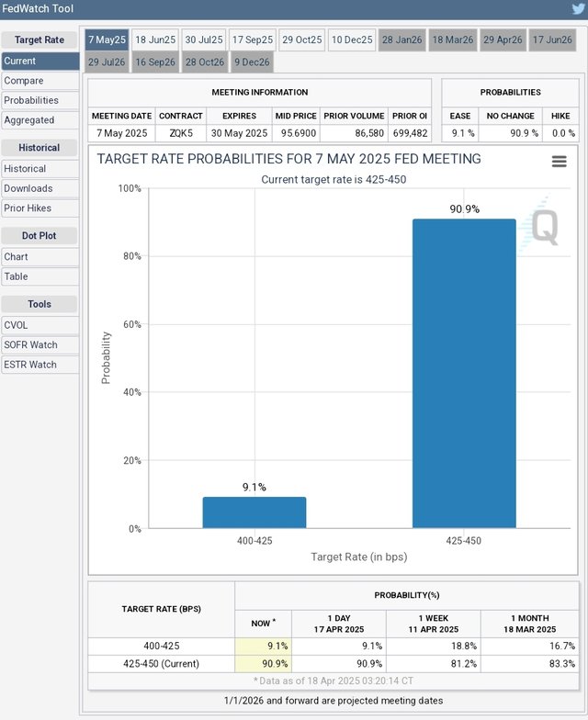Open the CVOL tool link

40,325
